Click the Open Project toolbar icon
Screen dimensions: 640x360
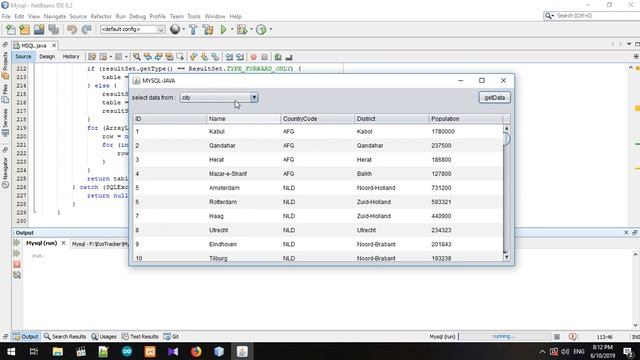pos(39,29)
